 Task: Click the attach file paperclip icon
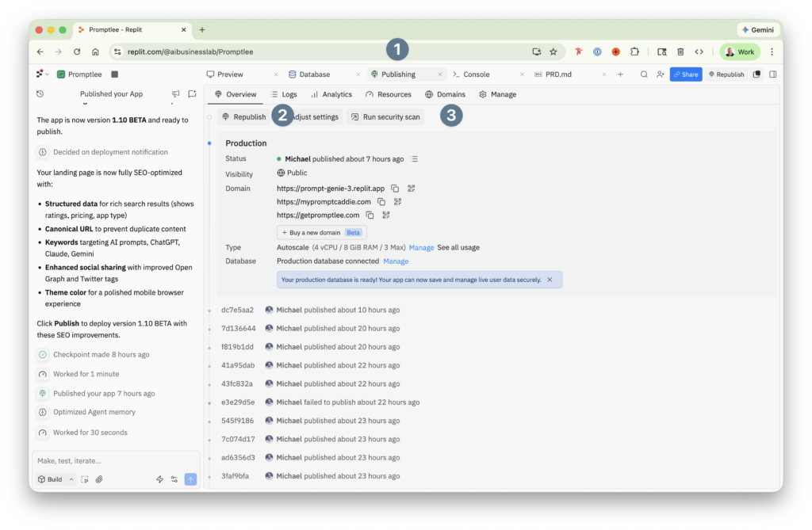[99, 479]
